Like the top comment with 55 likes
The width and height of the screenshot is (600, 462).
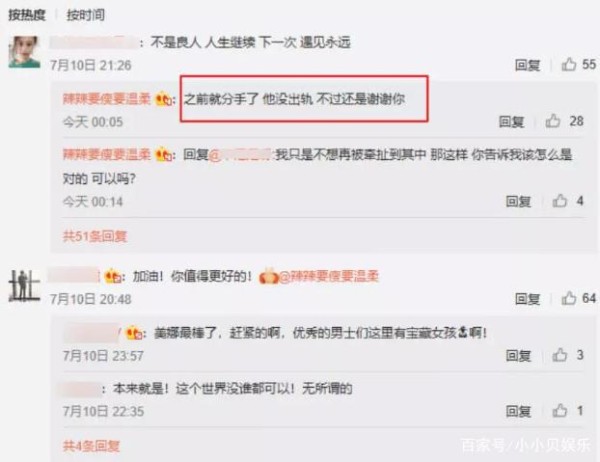point(569,64)
